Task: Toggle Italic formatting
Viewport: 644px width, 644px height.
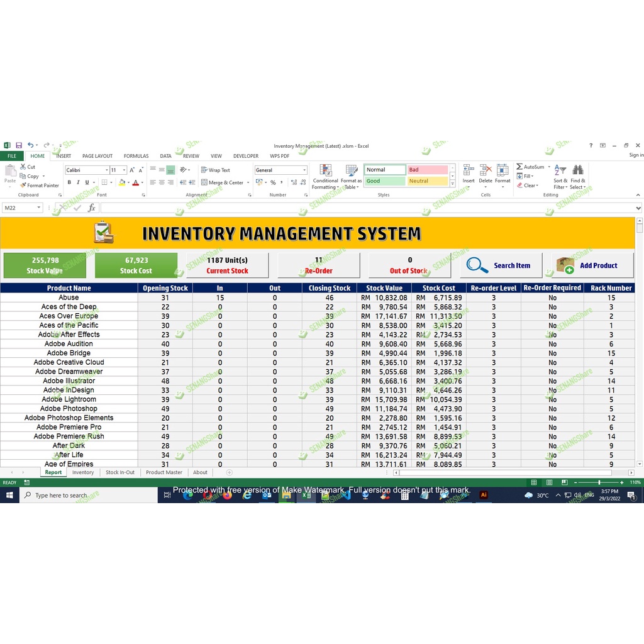Action: pos(78,182)
